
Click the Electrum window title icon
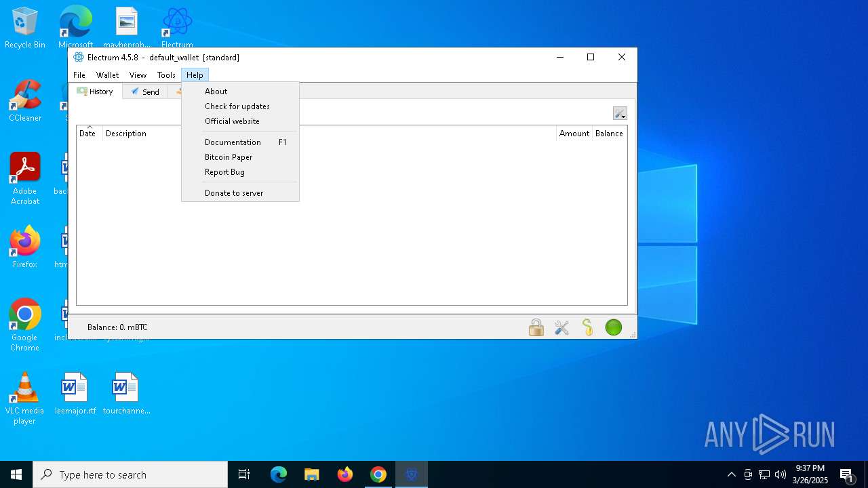coord(79,58)
